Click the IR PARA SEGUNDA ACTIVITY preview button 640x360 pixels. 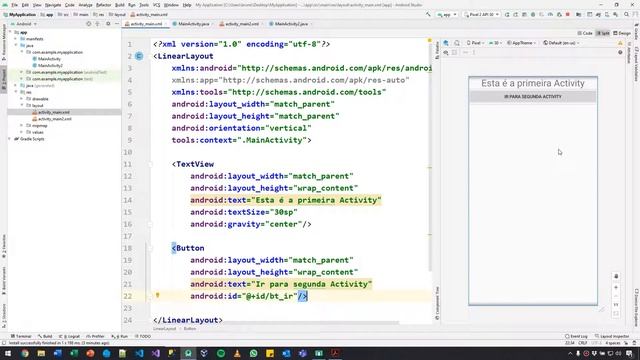tap(533, 97)
